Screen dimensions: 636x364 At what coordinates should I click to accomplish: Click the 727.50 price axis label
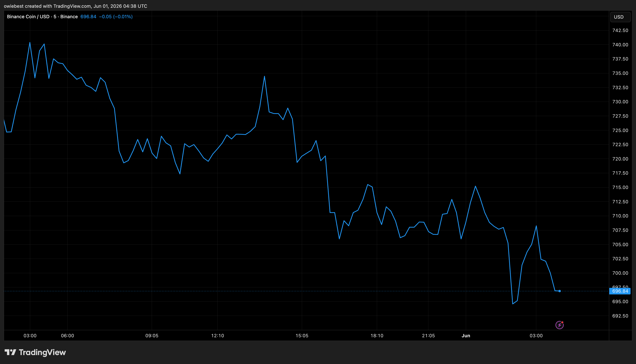click(620, 116)
